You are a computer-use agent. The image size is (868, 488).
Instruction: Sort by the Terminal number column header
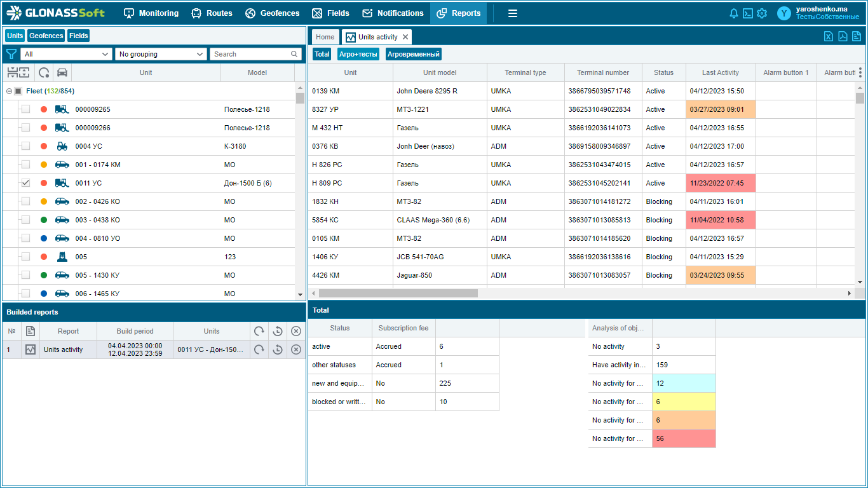[x=603, y=72]
